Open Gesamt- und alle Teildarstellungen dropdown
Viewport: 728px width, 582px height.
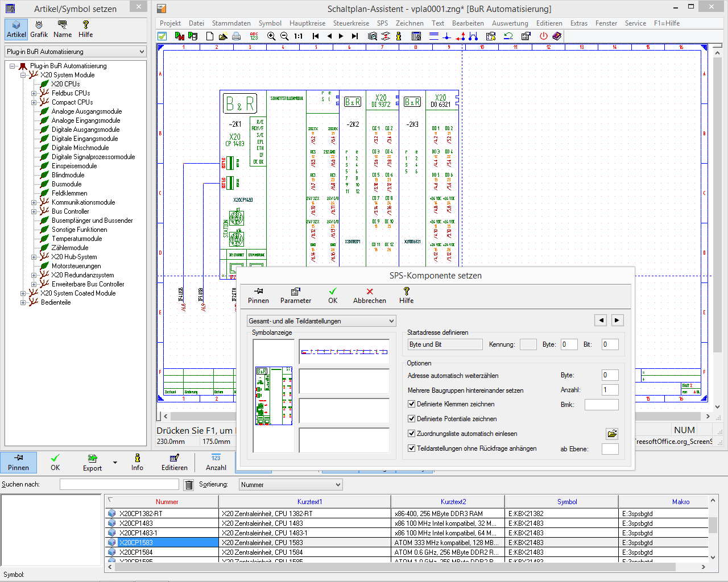click(x=321, y=321)
